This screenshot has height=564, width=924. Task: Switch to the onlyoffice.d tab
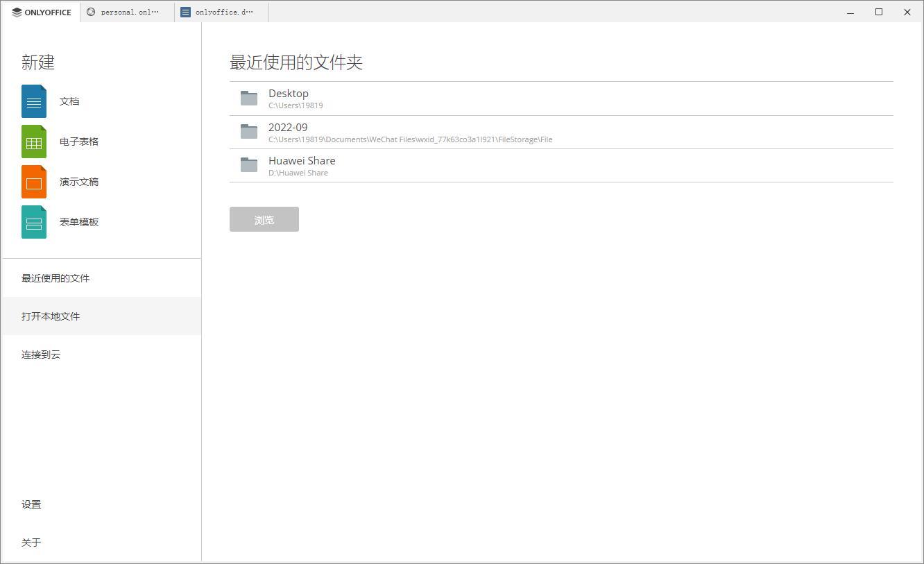point(221,11)
